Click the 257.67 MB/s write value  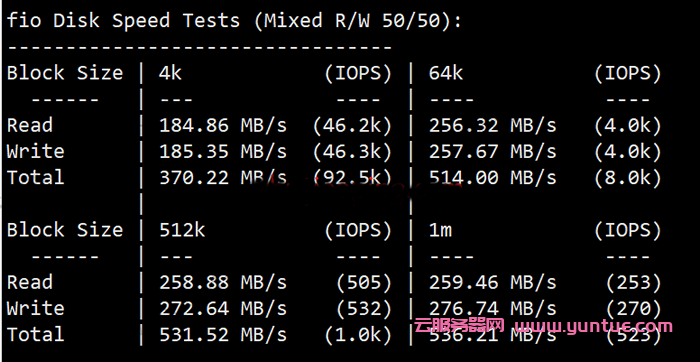[493, 152]
